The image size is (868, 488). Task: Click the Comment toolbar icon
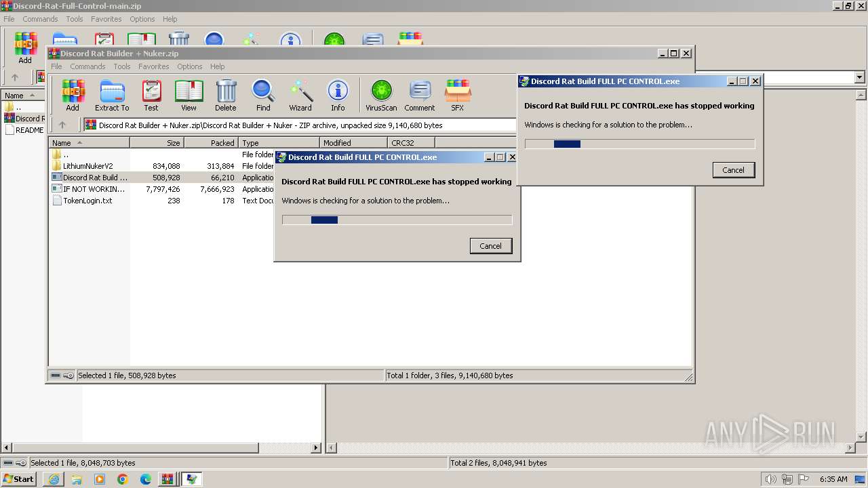pos(420,96)
